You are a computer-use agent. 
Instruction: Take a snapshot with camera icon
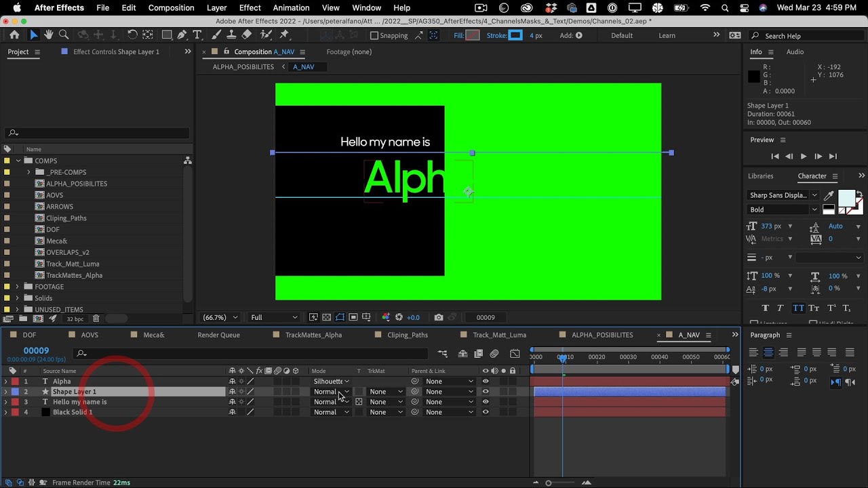click(x=439, y=317)
